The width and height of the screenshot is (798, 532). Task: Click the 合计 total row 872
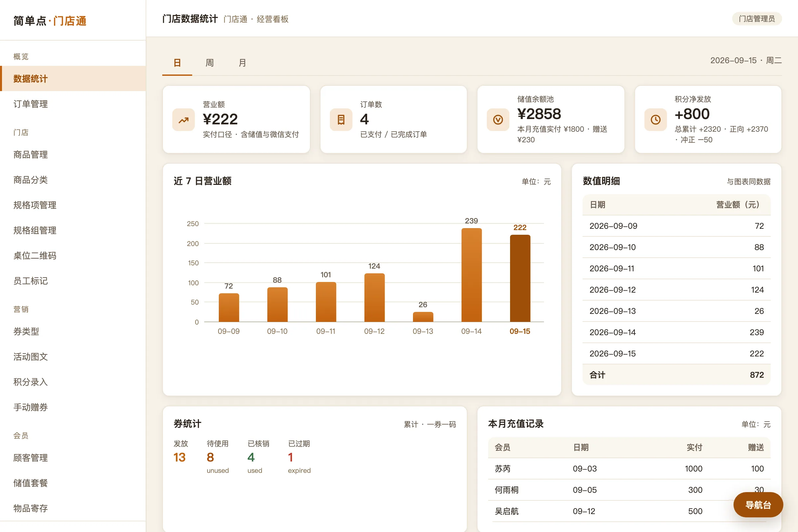click(676, 375)
